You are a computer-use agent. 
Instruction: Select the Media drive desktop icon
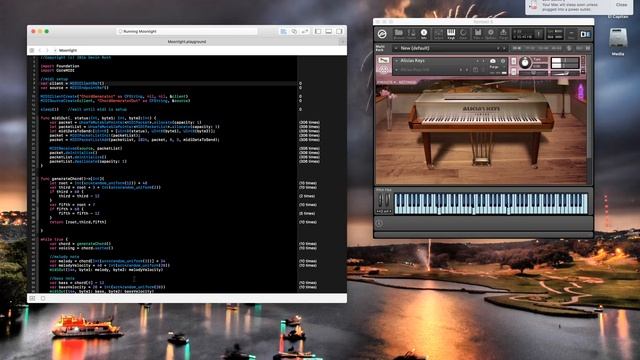[618, 42]
